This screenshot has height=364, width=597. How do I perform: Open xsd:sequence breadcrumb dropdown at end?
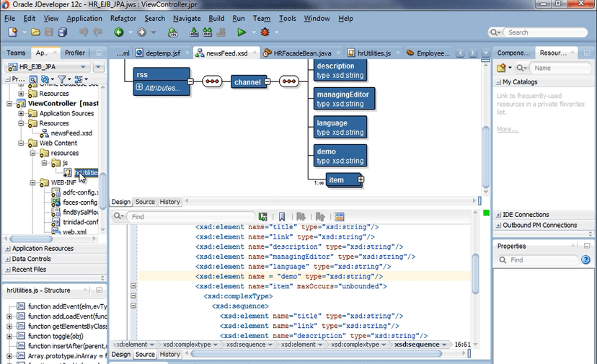tap(444, 345)
